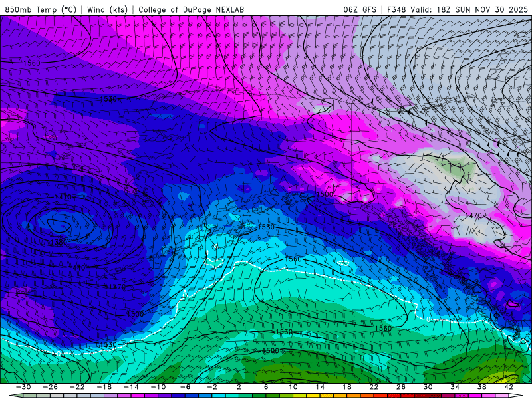This screenshot has width=532, height=399.
Task: Click the 18 legend value
Action: click(346, 387)
